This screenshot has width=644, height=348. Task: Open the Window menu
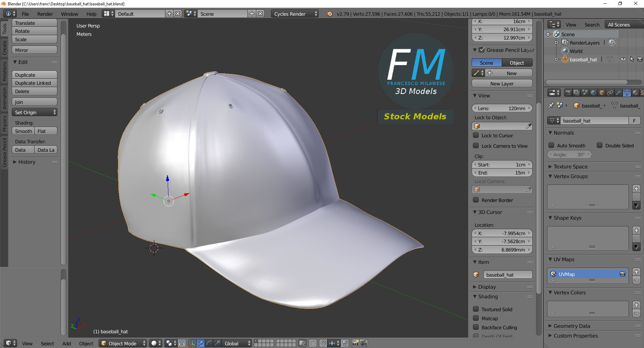69,14
